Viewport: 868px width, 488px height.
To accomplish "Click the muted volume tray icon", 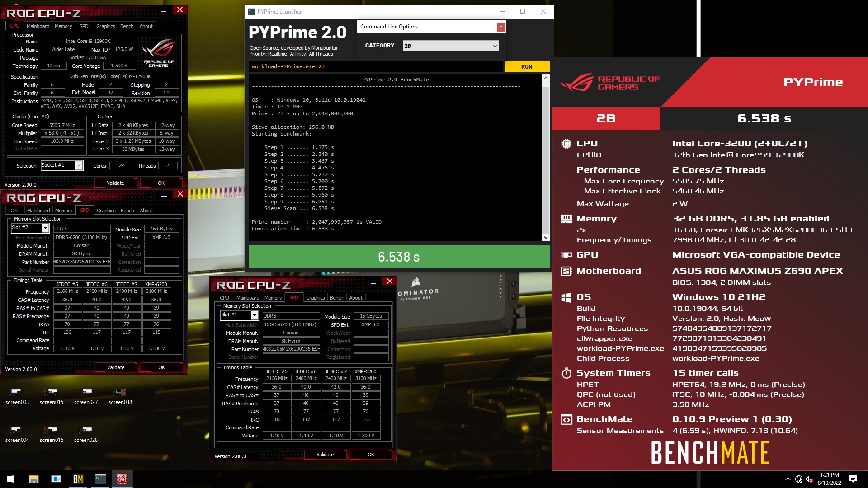I will click(810, 479).
